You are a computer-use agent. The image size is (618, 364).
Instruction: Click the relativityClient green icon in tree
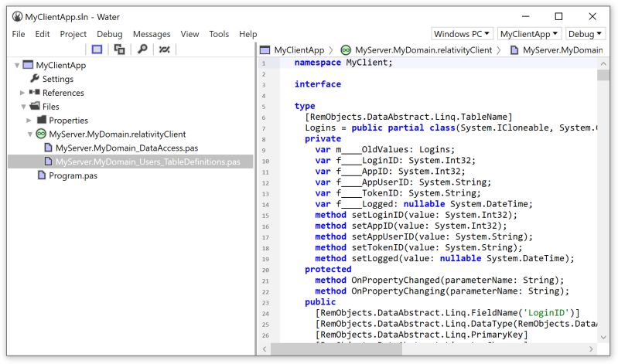tap(41, 134)
